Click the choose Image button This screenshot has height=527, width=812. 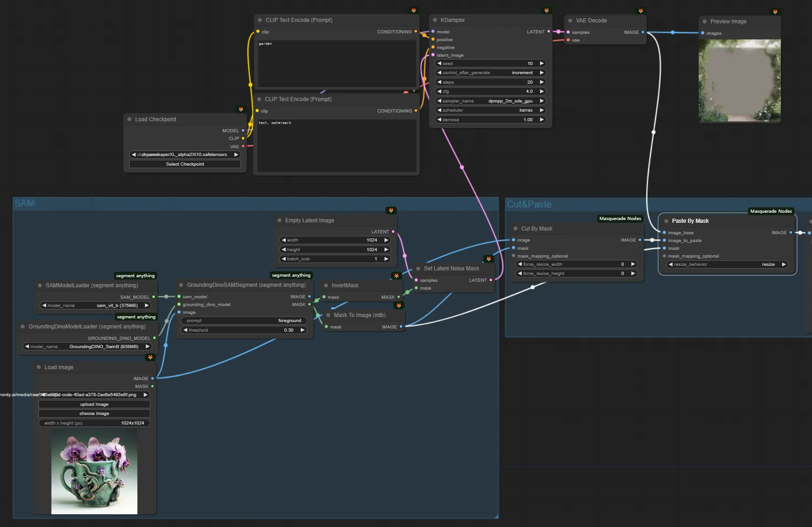pos(94,414)
